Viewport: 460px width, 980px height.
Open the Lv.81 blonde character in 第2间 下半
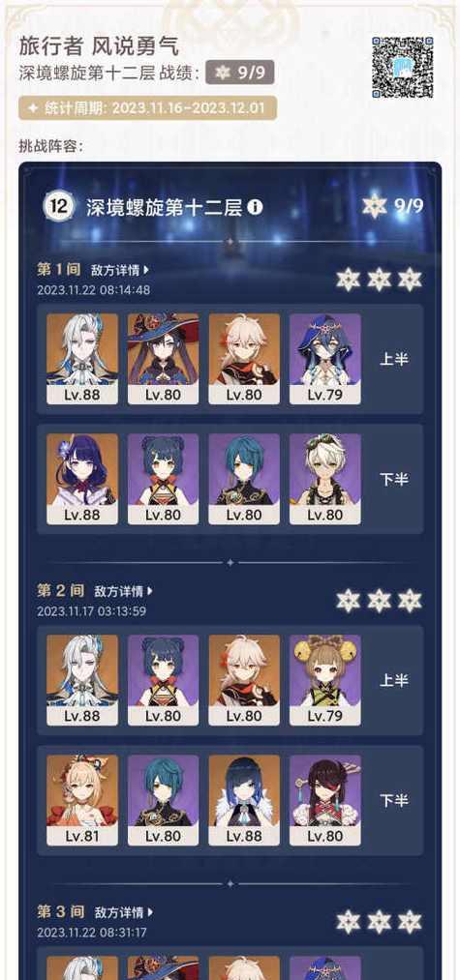82,800
